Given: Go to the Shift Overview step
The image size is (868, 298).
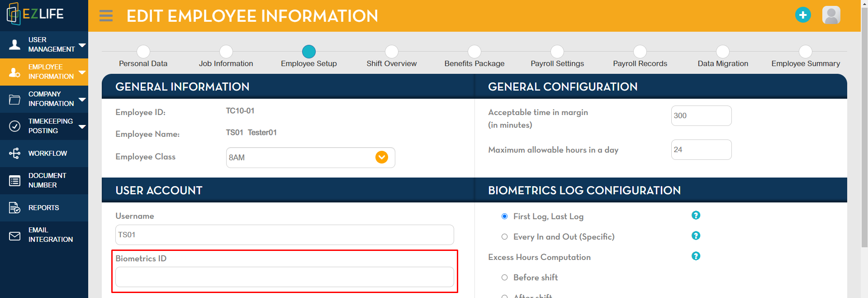Looking at the screenshot, I should tap(392, 52).
